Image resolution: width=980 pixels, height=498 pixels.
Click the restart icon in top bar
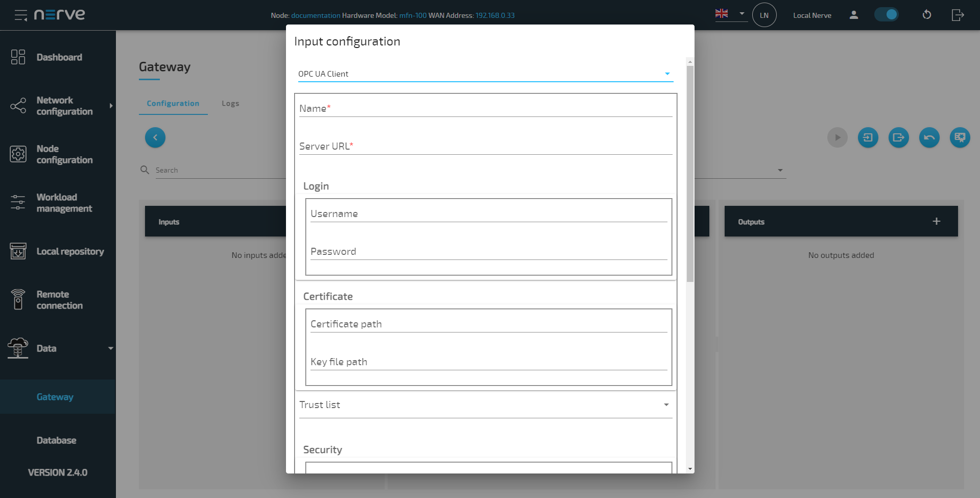(927, 15)
